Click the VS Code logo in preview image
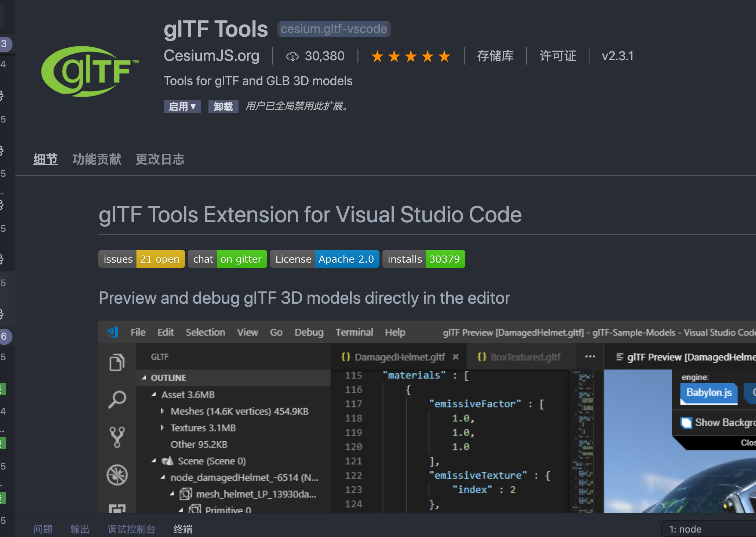Image resolution: width=756 pixels, height=537 pixels. (x=113, y=332)
